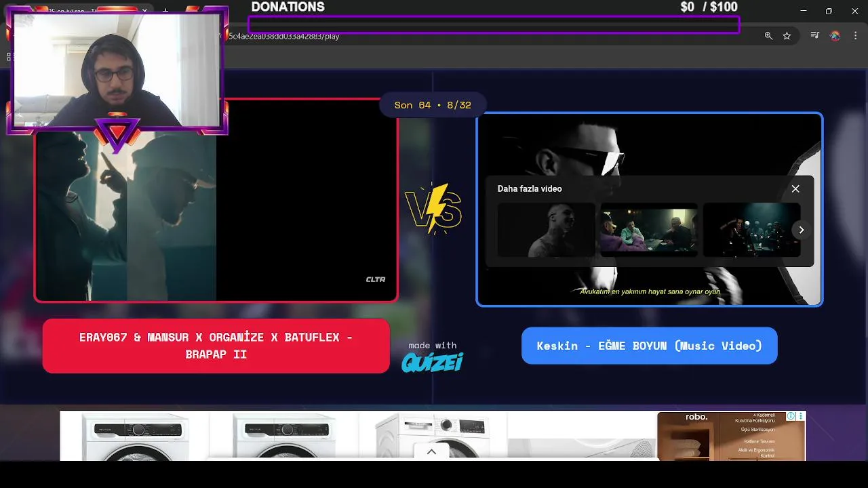Open the media controls icon
868x488 pixels.
pyautogui.click(x=815, y=35)
